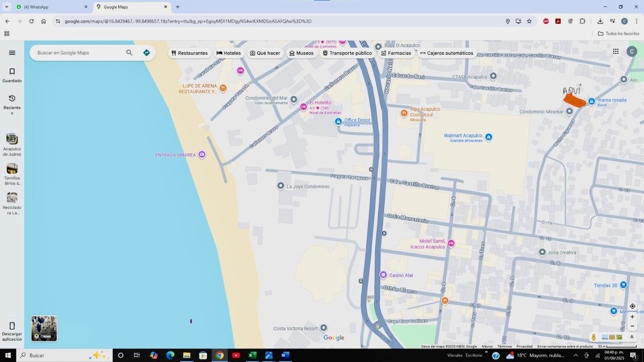Filter map by Restaurantes

(x=189, y=53)
